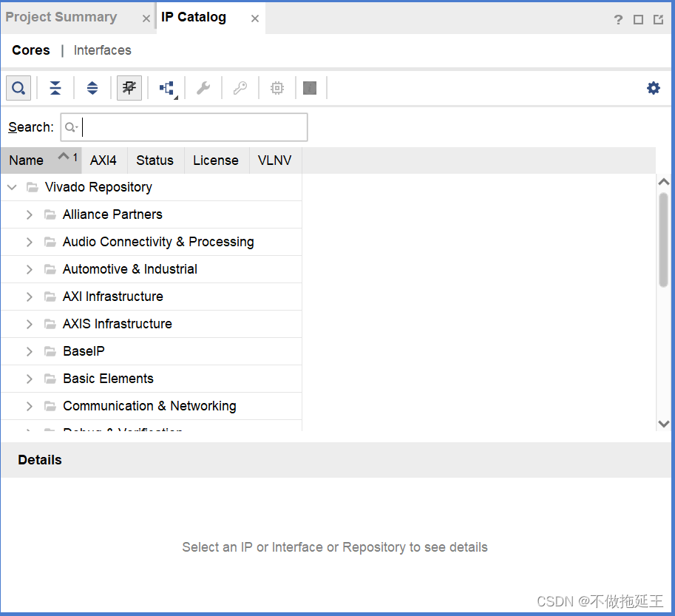Expand the AXI Infrastructure folder

pos(29,297)
